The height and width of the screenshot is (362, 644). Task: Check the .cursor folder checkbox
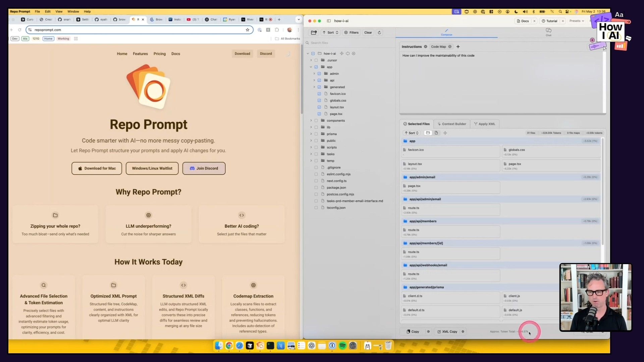(x=316, y=60)
